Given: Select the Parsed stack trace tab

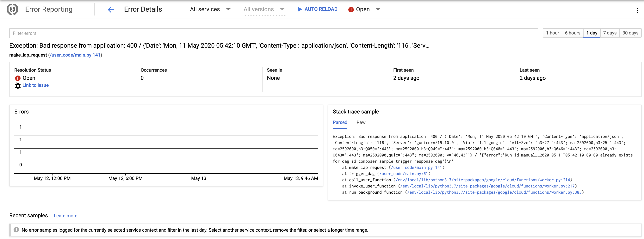Looking at the screenshot, I should 340,122.
